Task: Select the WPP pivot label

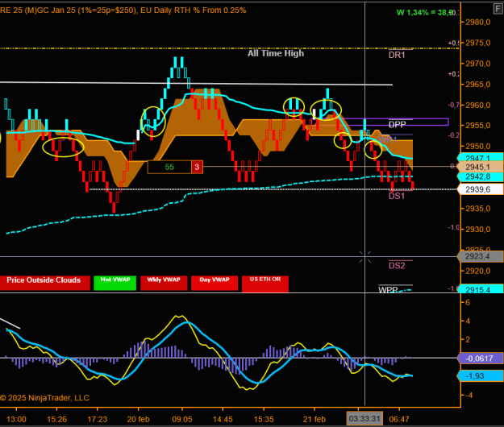Action: 389,289
